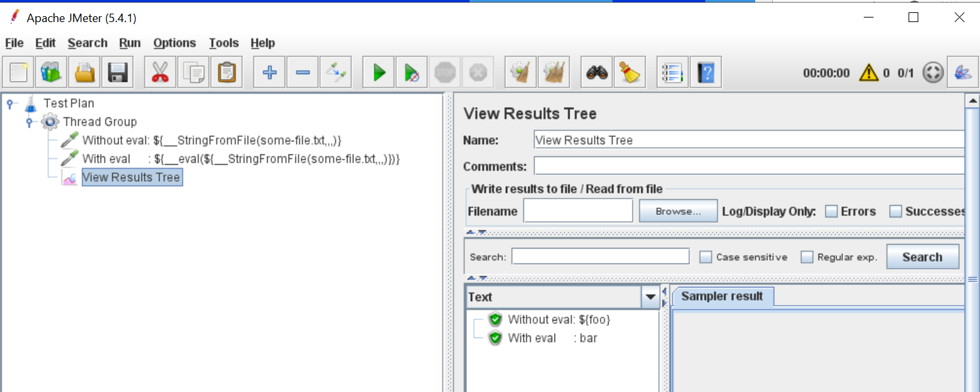Select Thread Group in the tree
Viewport: 980px width, 392px height.
pyautogui.click(x=100, y=122)
